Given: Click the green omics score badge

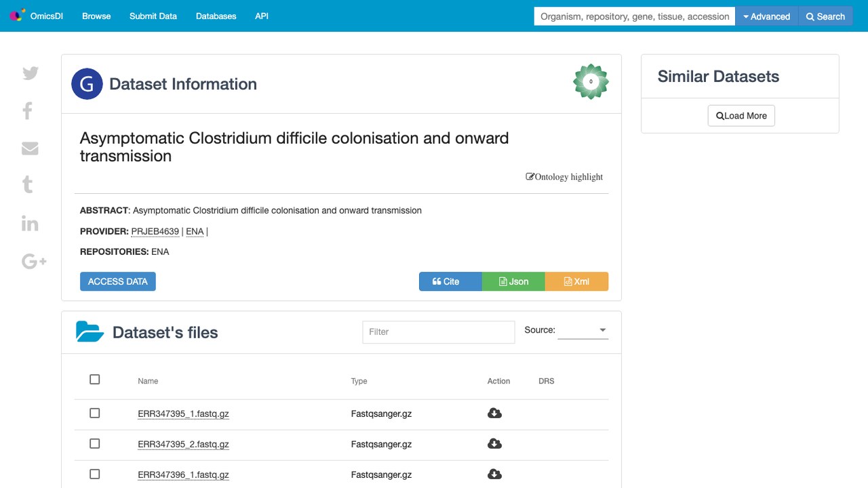Looking at the screenshot, I should (591, 81).
